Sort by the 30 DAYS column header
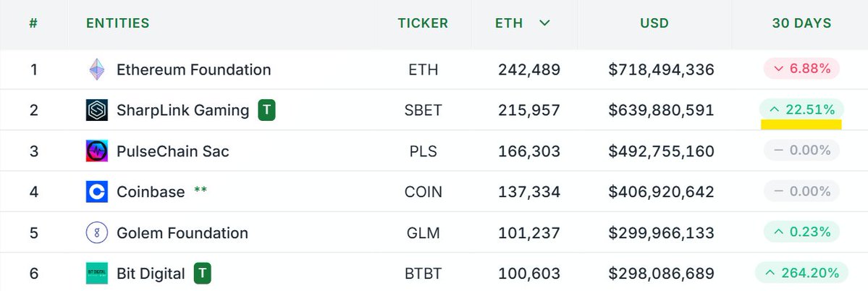The height and width of the screenshot is (291, 868). coord(801,23)
